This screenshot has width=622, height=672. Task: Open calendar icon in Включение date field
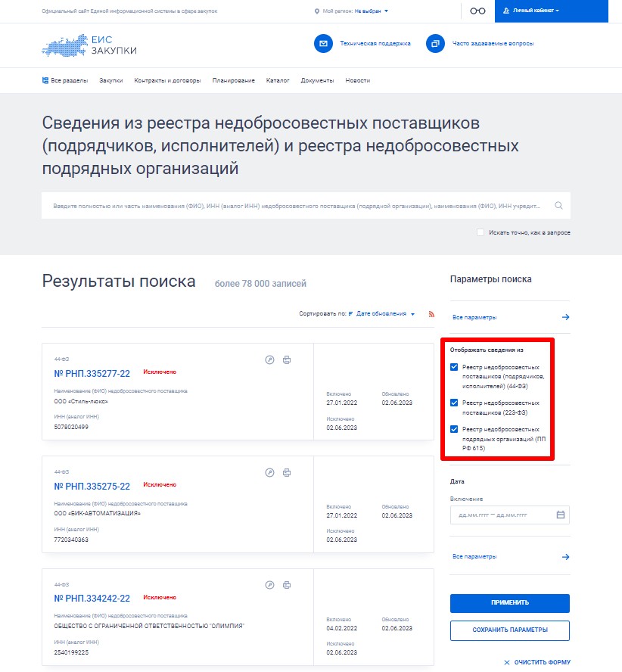point(560,515)
